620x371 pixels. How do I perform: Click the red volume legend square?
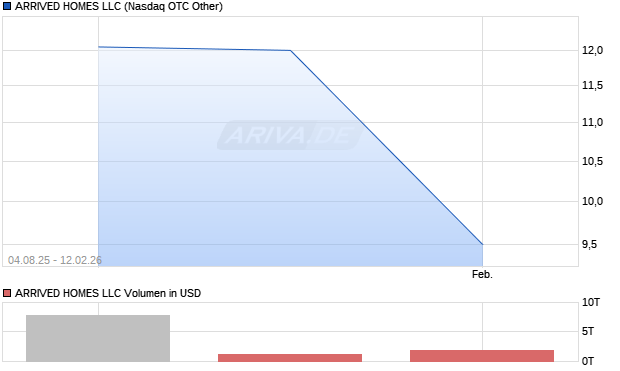pos(7,293)
